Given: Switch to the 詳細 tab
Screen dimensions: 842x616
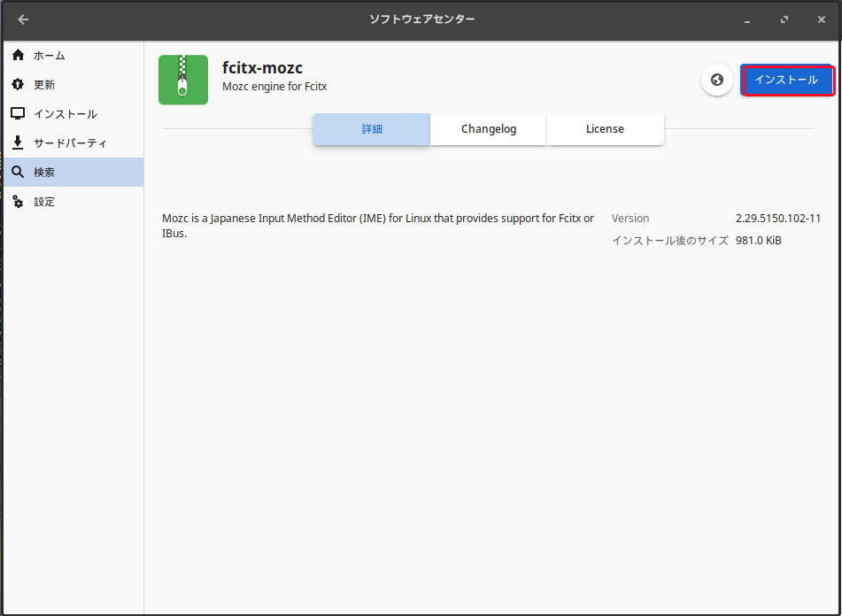Looking at the screenshot, I should 372,129.
